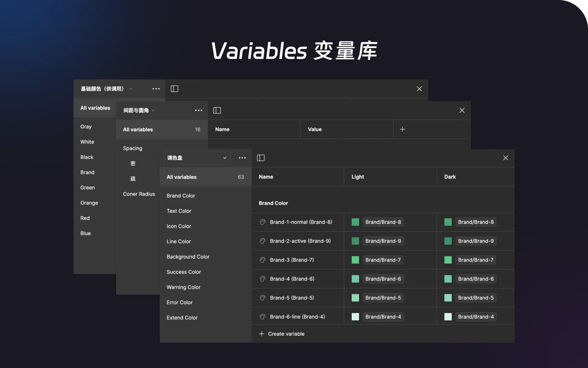
Task: Select the 密 spacing subgroup
Action: point(133,163)
